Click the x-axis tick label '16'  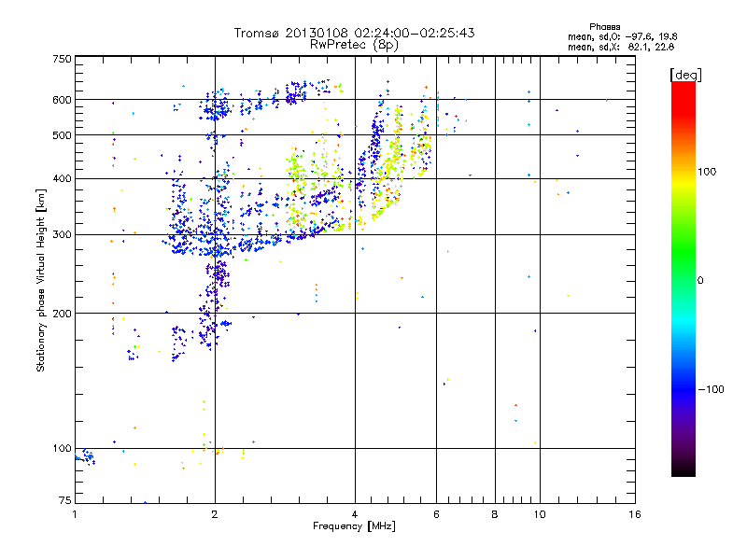coord(635,514)
